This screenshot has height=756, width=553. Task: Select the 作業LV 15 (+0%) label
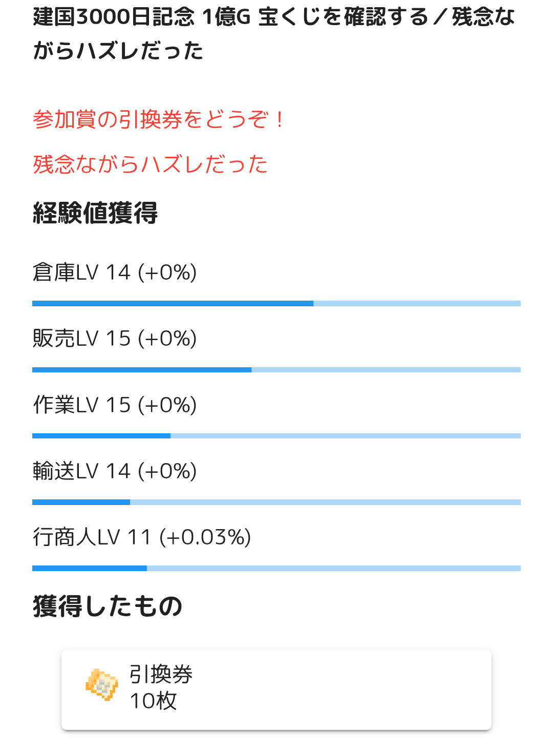coord(115,405)
